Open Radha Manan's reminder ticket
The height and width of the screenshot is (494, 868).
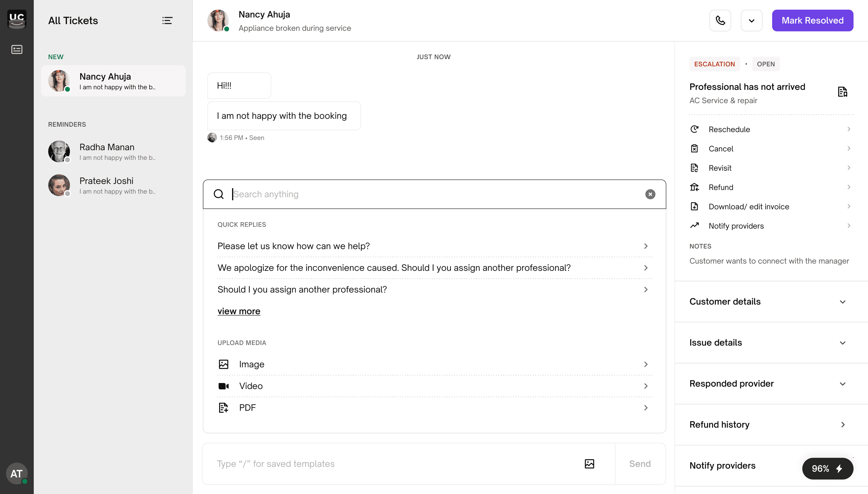pyautogui.click(x=113, y=152)
